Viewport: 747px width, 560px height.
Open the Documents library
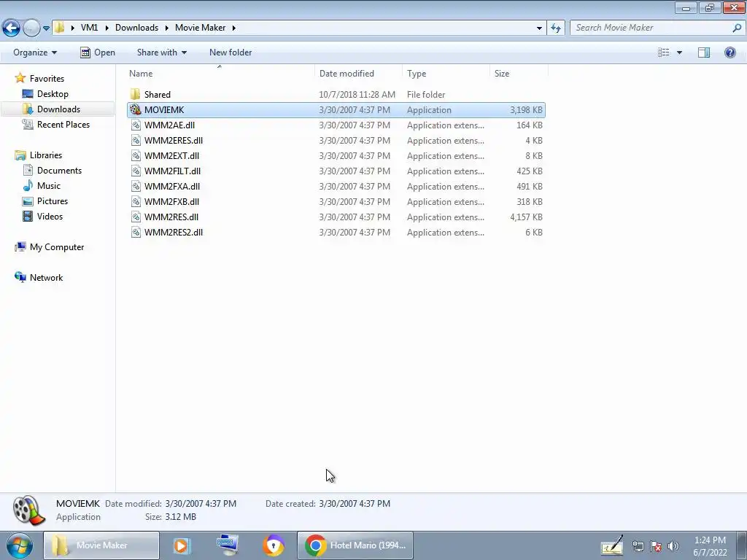(x=53, y=171)
